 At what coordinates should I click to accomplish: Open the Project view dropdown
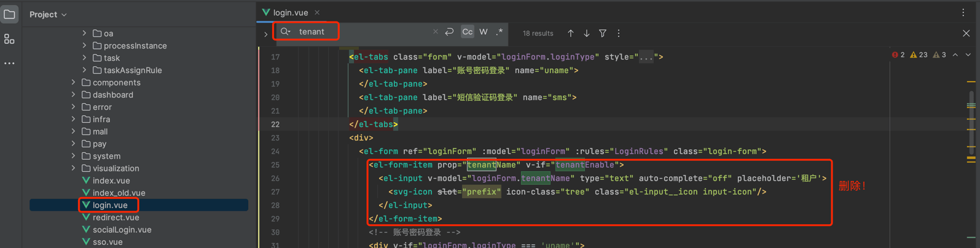(48, 14)
